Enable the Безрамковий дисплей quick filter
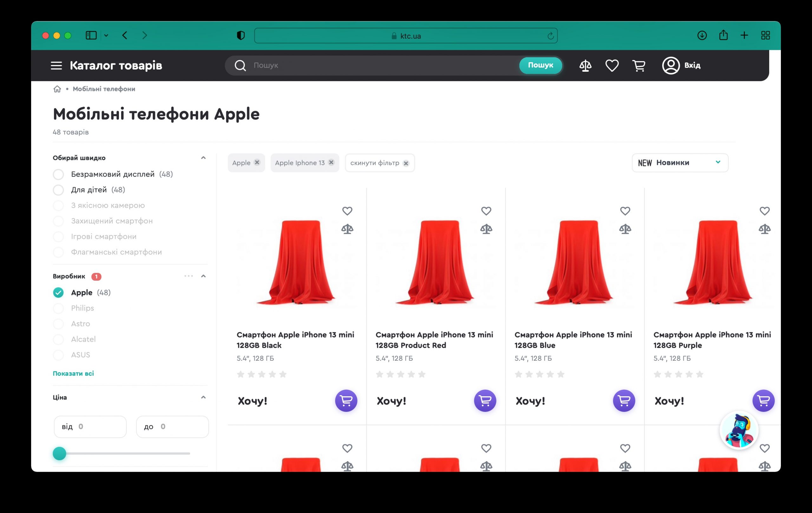Image resolution: width=812 pixels, height=513 pixels. (x=58, y=174)
